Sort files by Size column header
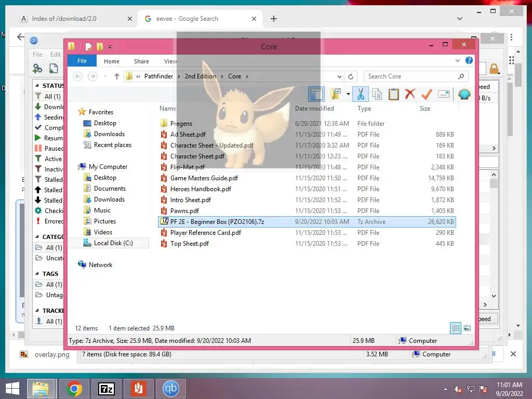 (x=425, y=109)
